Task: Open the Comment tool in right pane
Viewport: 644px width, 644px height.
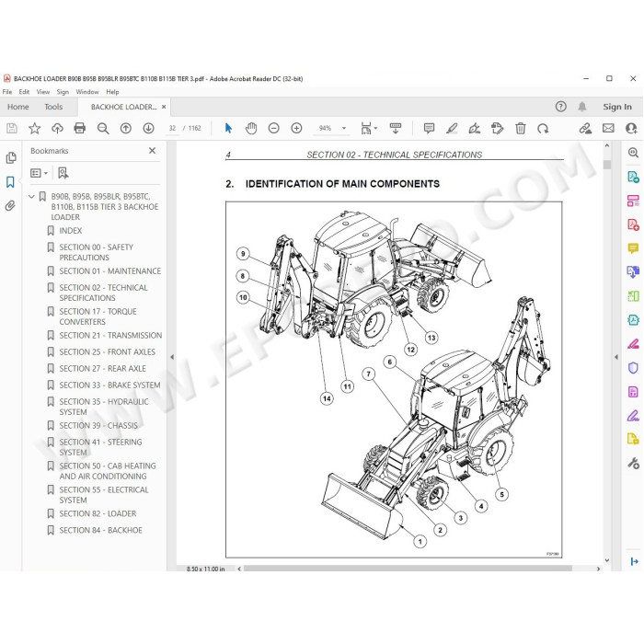Action: [633, 248]
